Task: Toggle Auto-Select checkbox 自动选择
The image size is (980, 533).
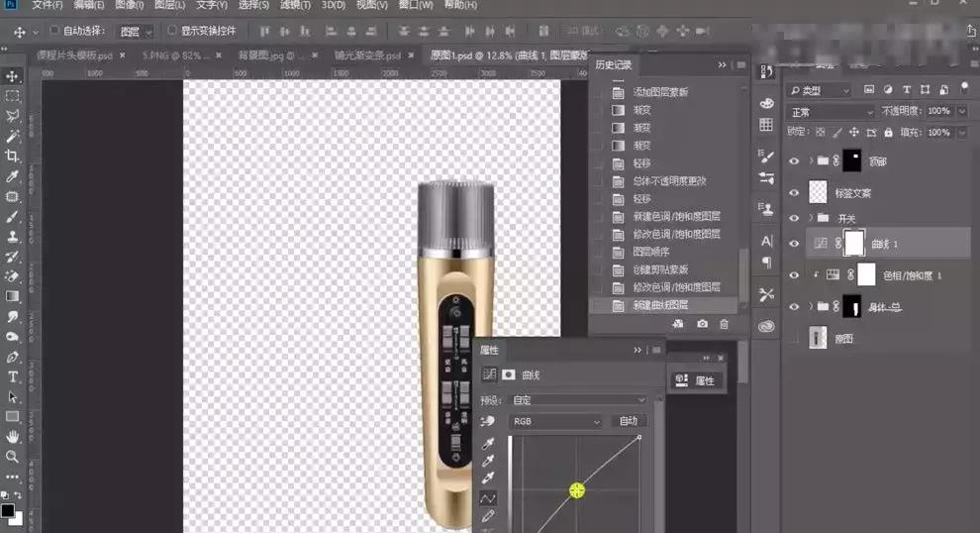Action: (x=53, y=30)
